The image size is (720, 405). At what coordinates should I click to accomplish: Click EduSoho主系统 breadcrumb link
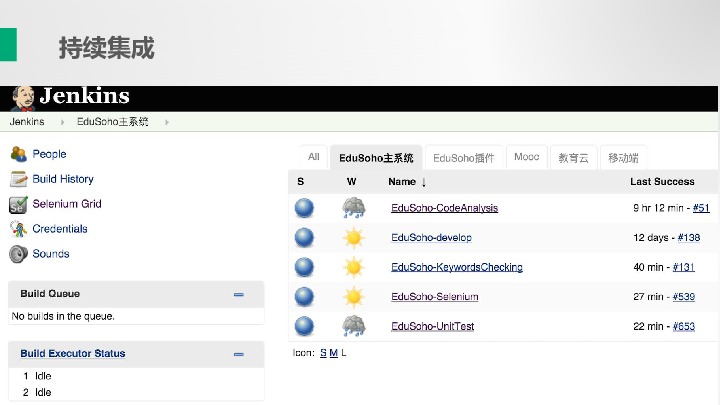tap(112, 122)
